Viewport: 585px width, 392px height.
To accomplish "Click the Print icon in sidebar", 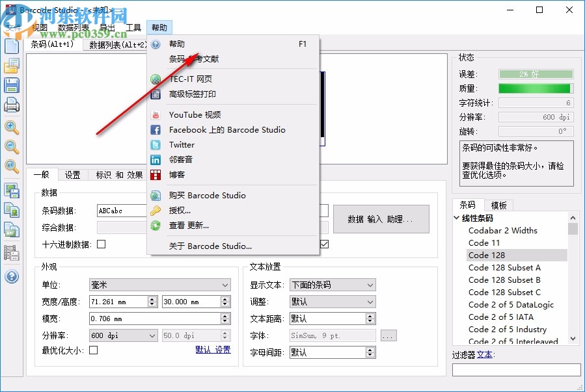I will (12, 105).
